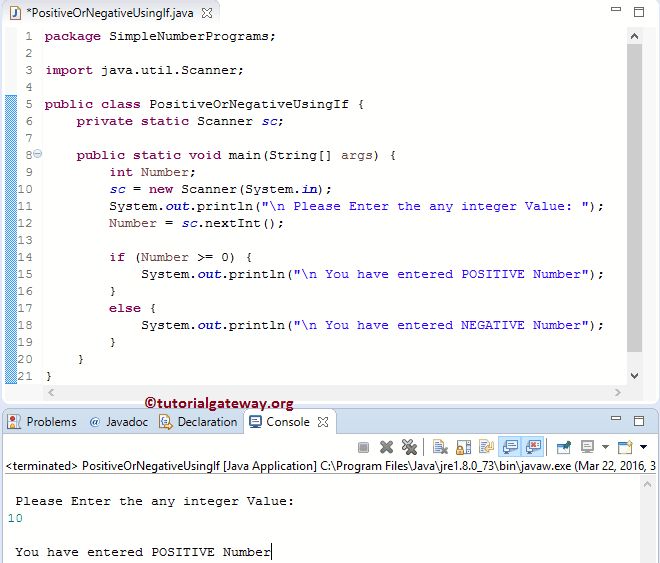Click console scrollbar up arrow
Screen dimensions: 660x563
pos(647,485)
